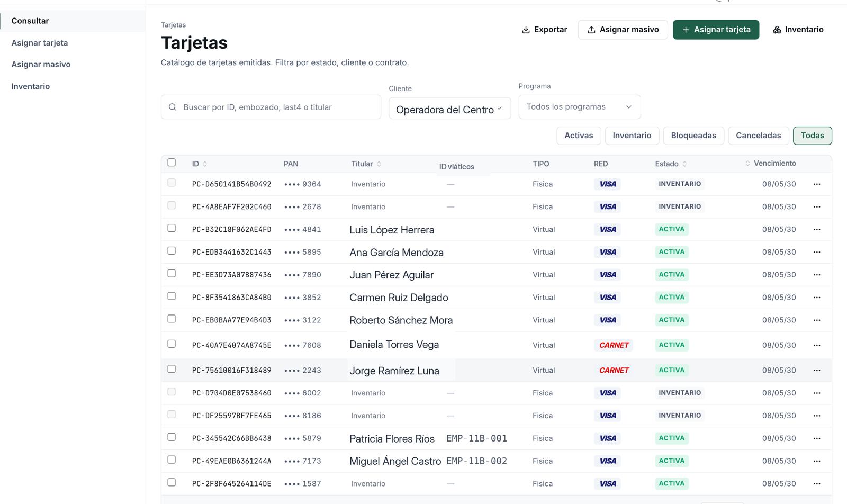847x504 pixels.
Task: Open actions menu for Luis López Herrera row
Action: click(817, 230)
